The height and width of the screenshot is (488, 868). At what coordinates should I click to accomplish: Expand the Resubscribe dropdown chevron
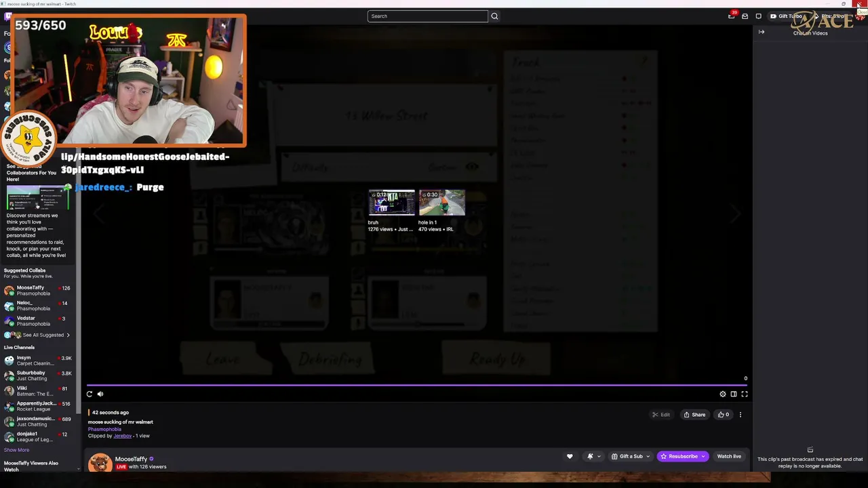[704, 457]
